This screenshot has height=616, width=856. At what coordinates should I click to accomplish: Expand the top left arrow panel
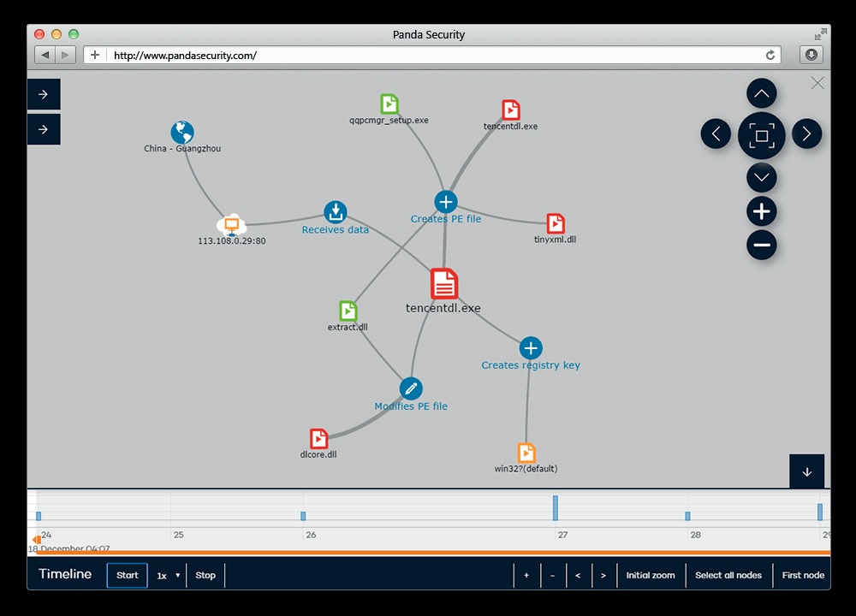coord(44,94)
